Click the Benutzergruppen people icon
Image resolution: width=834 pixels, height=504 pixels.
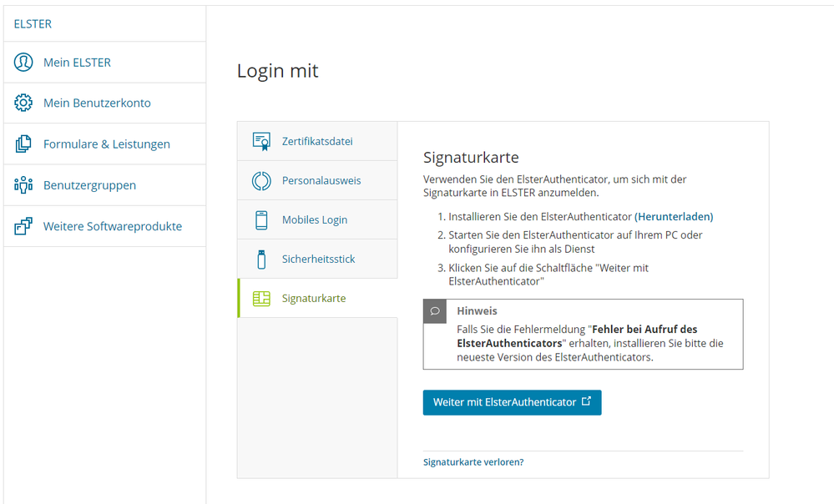(x=23, y=185)
